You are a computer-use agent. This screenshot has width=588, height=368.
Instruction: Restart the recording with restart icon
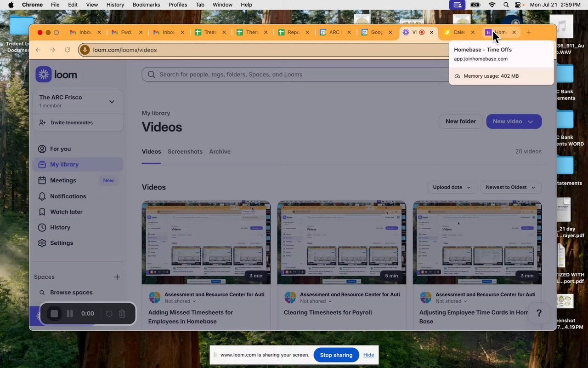pyautogui.click(x=109, y=314)
